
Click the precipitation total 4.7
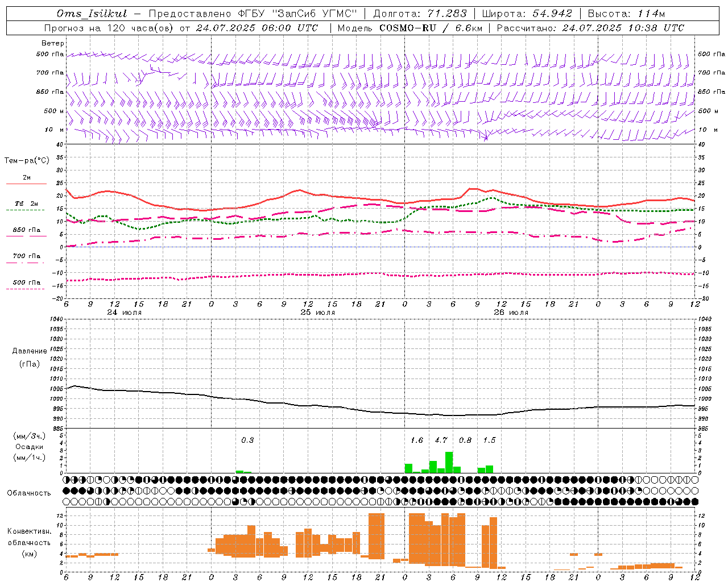tap(441, 440)
